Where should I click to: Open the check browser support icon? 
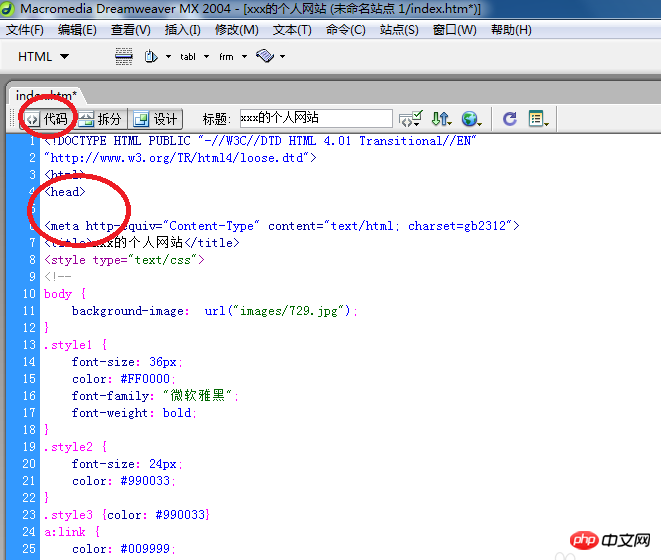pyautogui.click(x=410, y=119)
